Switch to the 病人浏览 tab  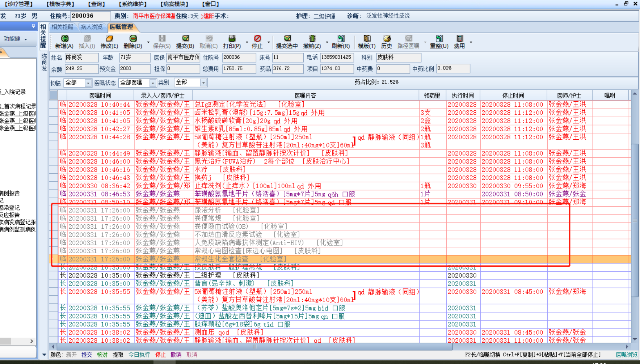coord(92,27)
